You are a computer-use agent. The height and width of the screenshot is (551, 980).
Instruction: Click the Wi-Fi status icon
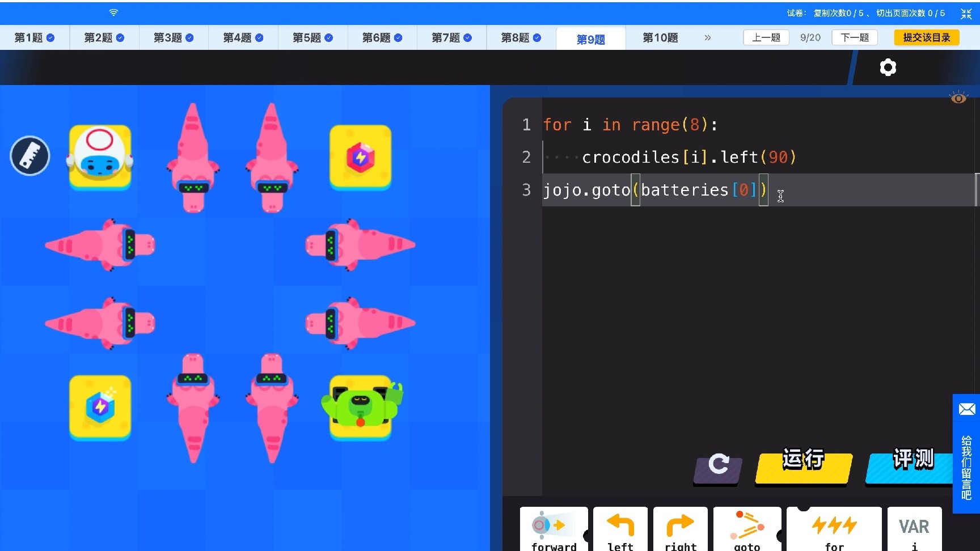click(113, 12)
